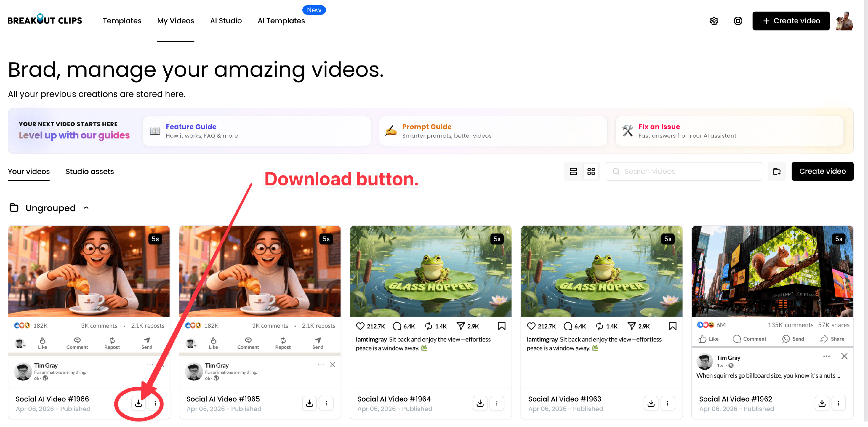The image size is (868, 427).
Task: Open the Templates navigation item
Action: point(122,21)
